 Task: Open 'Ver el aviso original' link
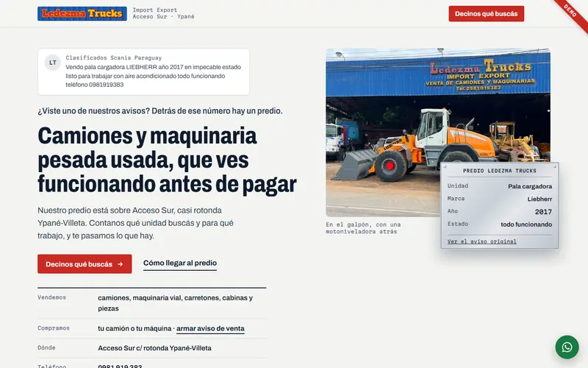481,241
